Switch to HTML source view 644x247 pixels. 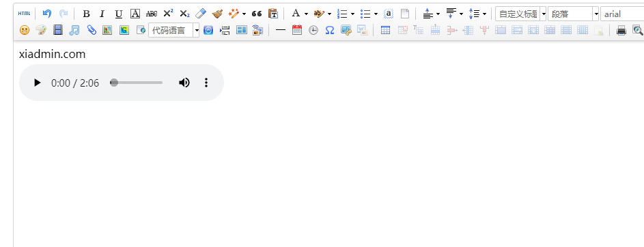(24, 14)
